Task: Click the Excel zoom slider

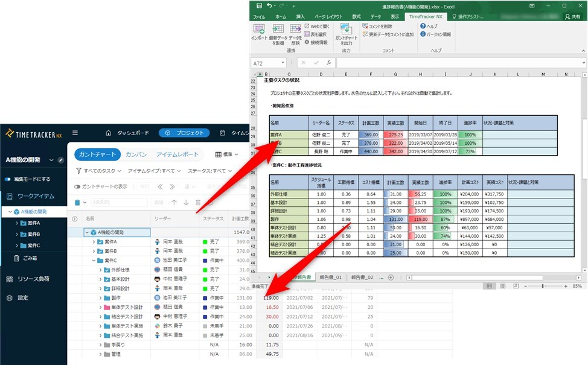Action: [x=542, y=286]
